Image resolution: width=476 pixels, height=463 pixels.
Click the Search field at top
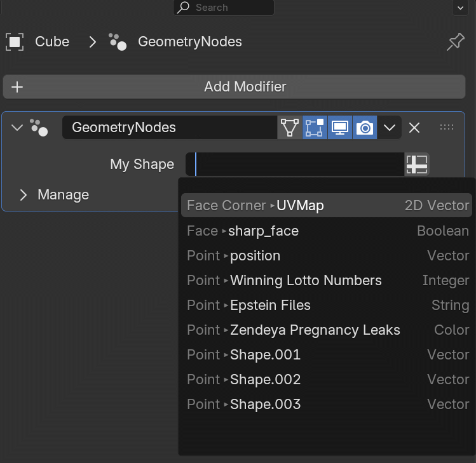224,7
